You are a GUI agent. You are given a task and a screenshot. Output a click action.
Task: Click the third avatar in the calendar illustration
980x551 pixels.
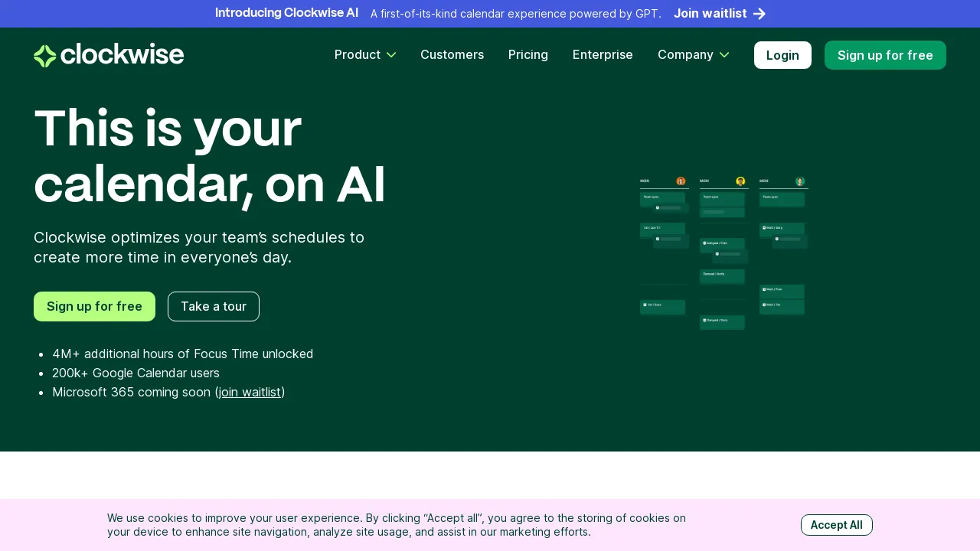coord(800,181)
